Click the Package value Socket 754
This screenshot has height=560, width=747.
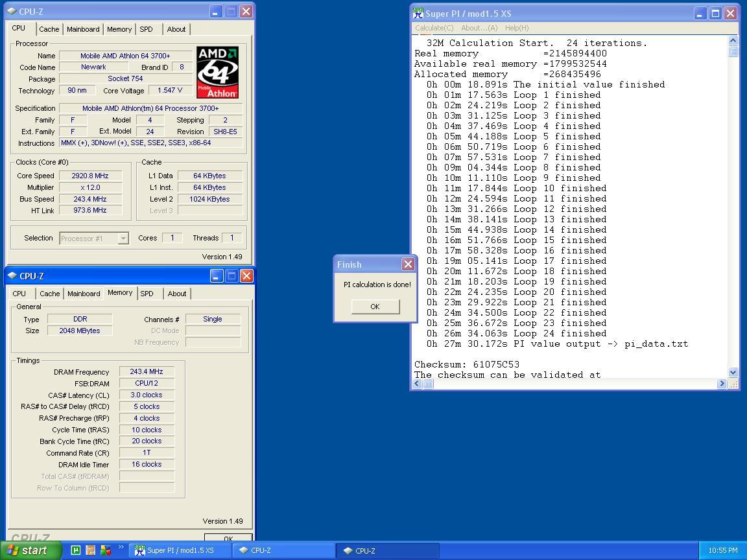[x=125, y=78]
